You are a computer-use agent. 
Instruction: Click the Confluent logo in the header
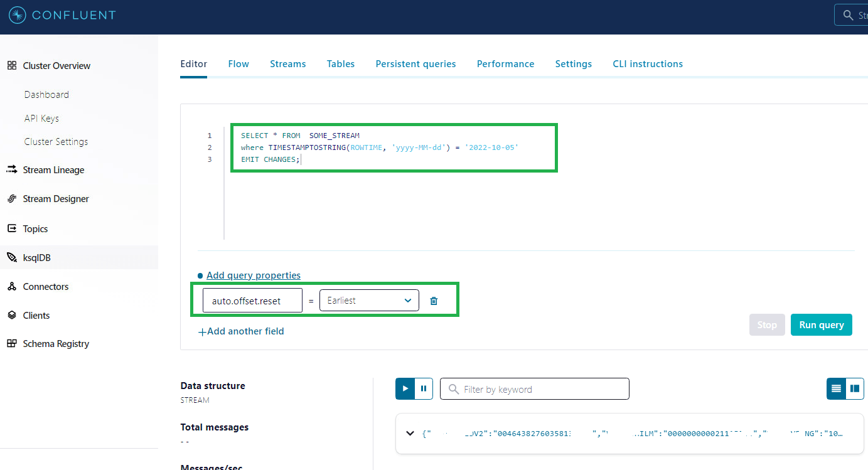[62, 15]
